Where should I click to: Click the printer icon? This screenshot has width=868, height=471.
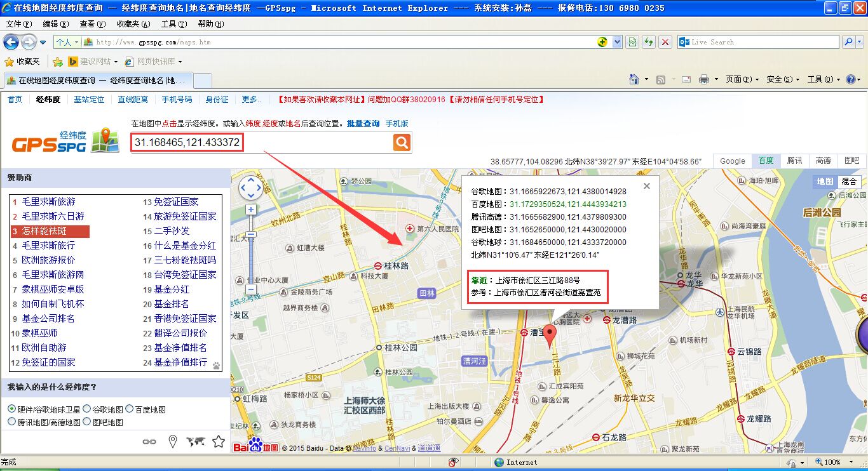[x=704, y=79]
